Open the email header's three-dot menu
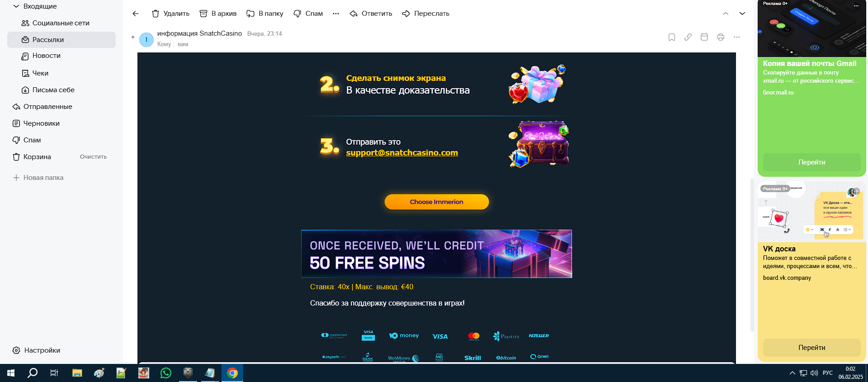The height and width of the screenshot is (382, 868). [x=737, y=37]
